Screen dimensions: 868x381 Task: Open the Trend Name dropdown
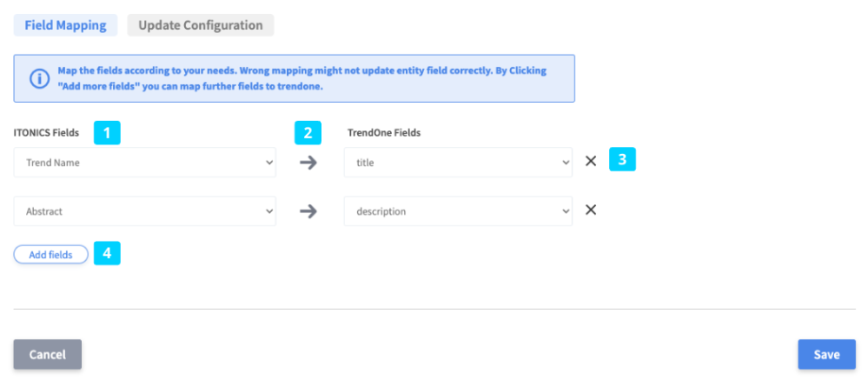tap(145, 162)
